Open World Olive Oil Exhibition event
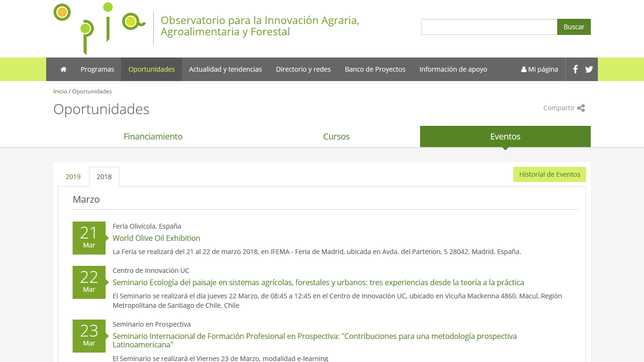 pyautogui.click(x=157, y=238)
